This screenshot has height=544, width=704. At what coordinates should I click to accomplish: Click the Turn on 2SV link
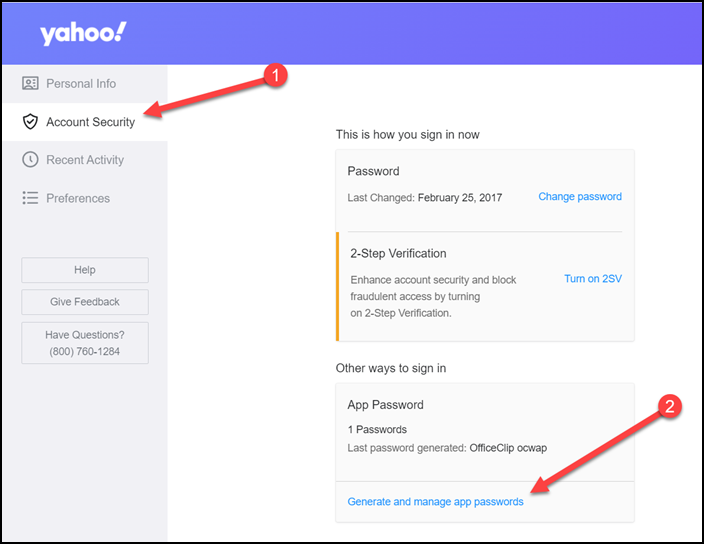click(x=593, y=279)
